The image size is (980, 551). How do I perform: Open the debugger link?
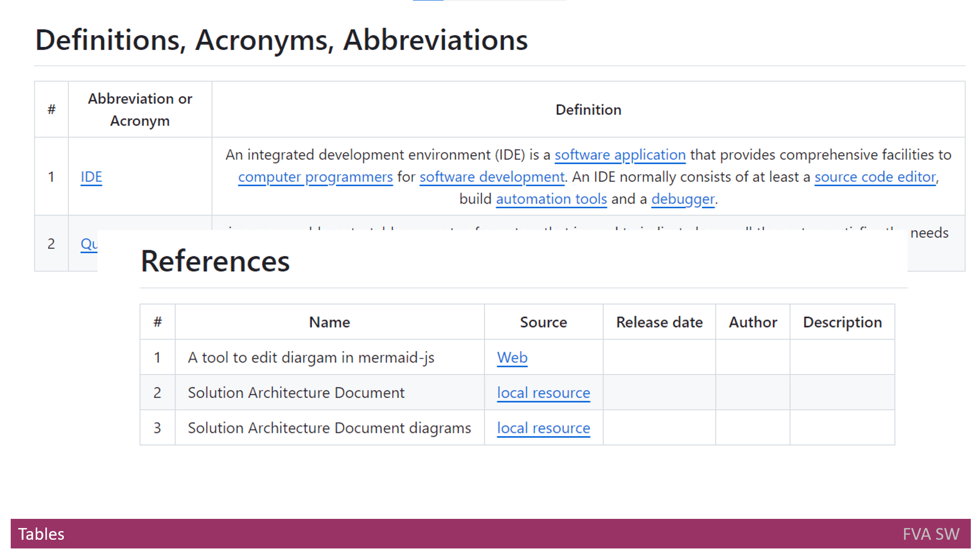click(682, 199)
